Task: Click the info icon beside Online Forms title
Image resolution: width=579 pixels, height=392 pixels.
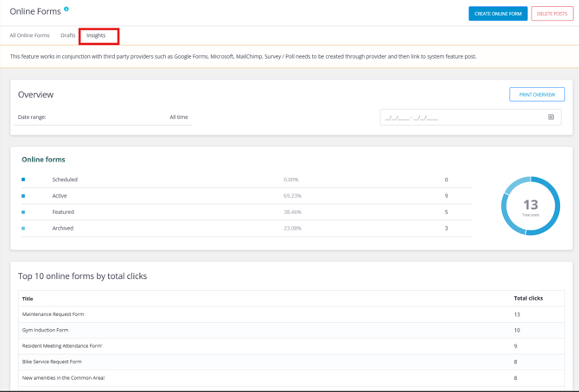Action: (67, 9)
